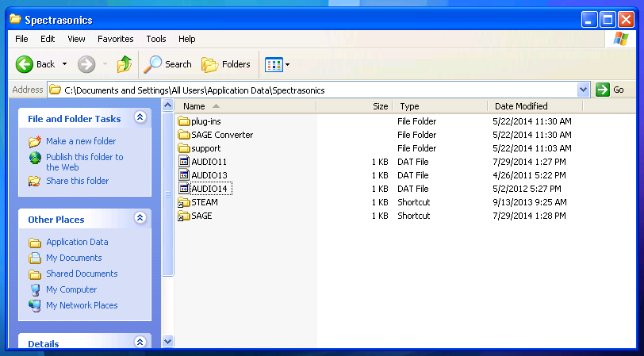Open the File menu
This screenshot has width=644, height=356.
pyautogui.click(x=21, y=39)
